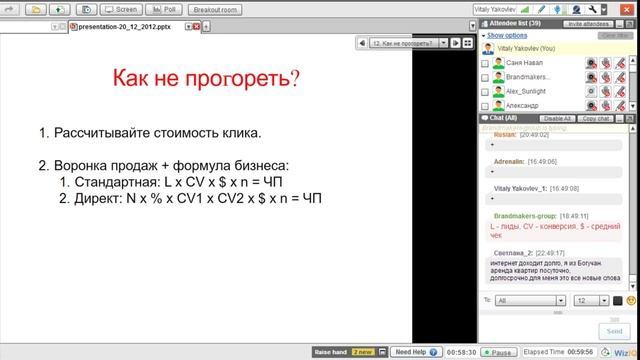Open the emoticon smiley picker

(631, 301)
